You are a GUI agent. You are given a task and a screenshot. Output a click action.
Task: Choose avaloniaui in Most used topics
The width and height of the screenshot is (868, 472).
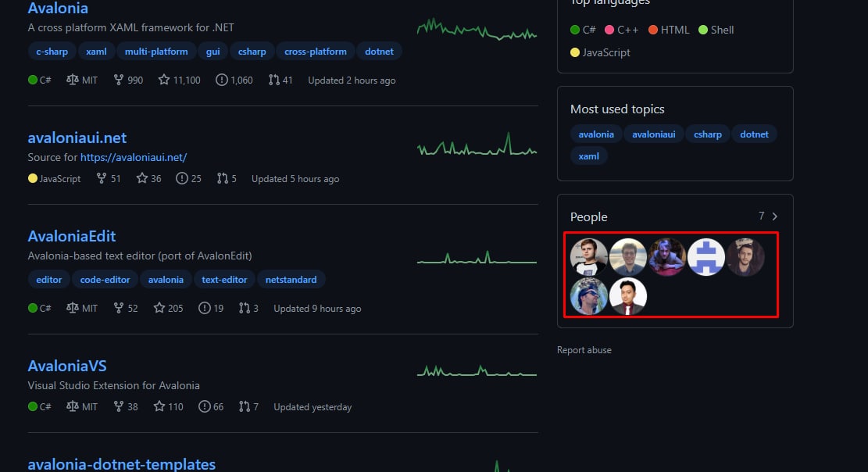pyautogui.click(x=654, y=134)
